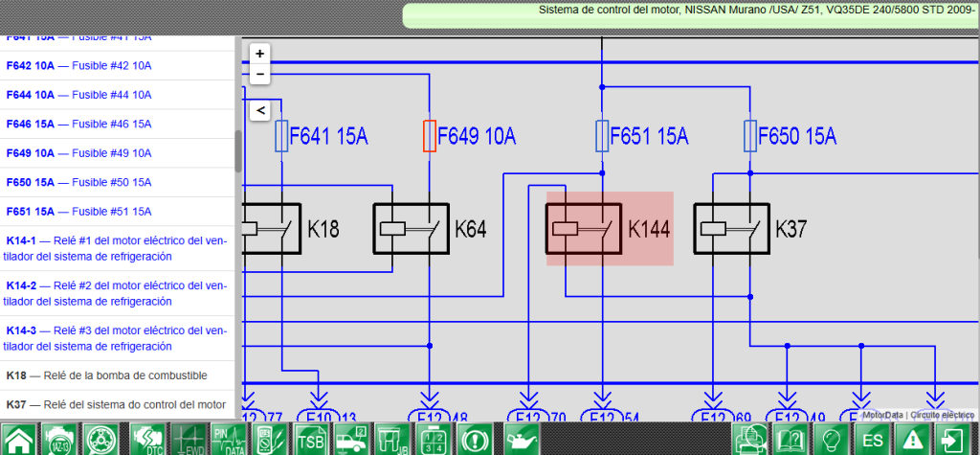Image resolution: width=980 pixels, height=455 pixels.
Task: Select F651 15A fuse #51 entry
Action: click(118, 212)
